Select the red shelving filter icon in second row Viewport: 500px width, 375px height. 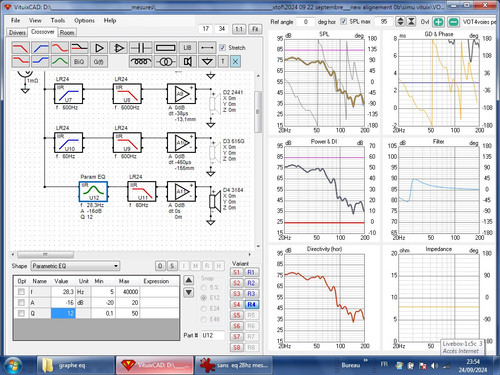pos(21,62)
